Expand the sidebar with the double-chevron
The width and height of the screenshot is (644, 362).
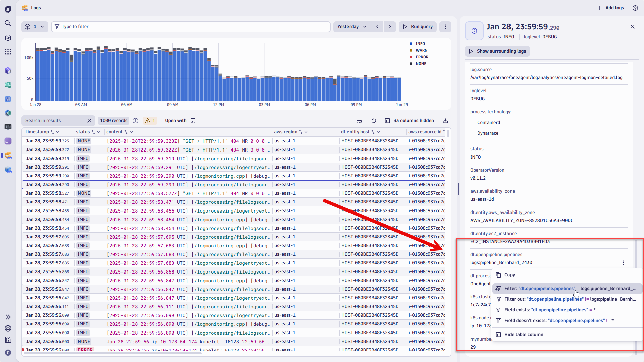click(8, 317)
